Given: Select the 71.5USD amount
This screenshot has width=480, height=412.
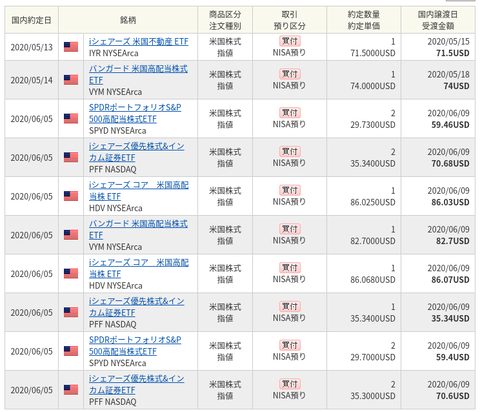Looking at the screenshot, I should click(x=453, y=53).
